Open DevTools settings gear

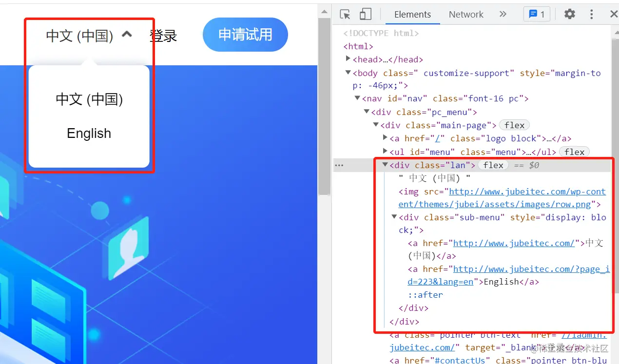569,14
